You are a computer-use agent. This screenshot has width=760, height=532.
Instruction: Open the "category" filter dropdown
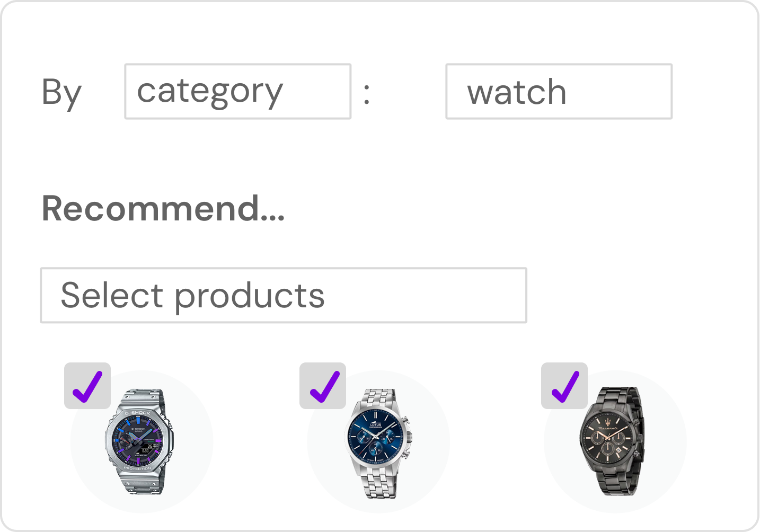[237, 92]
